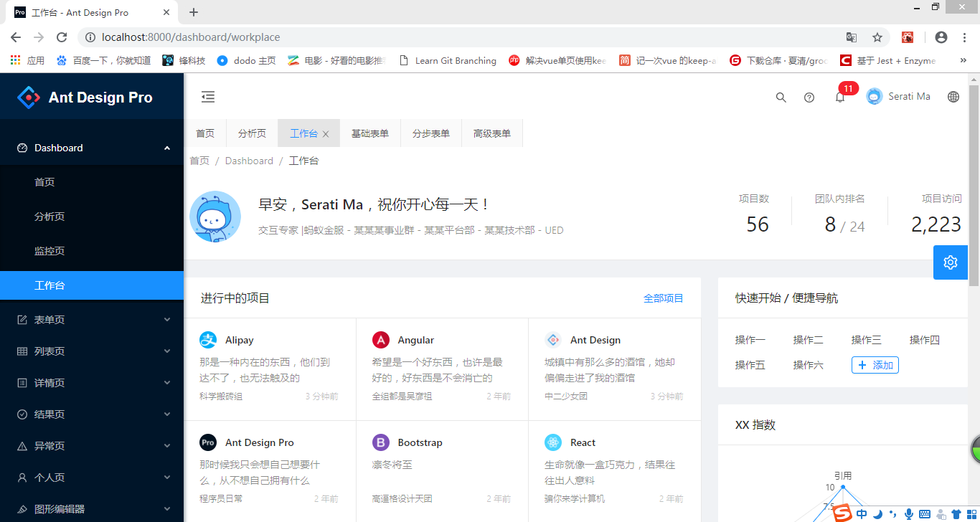Expand the 异常页 menu group
980x522 pixels.
coord(92,446)
